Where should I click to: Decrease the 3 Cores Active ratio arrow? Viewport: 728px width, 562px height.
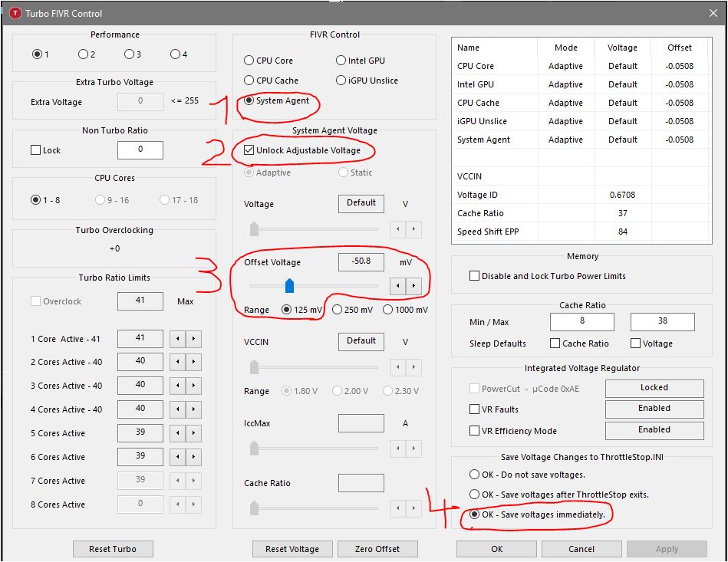tap(177, 386)
